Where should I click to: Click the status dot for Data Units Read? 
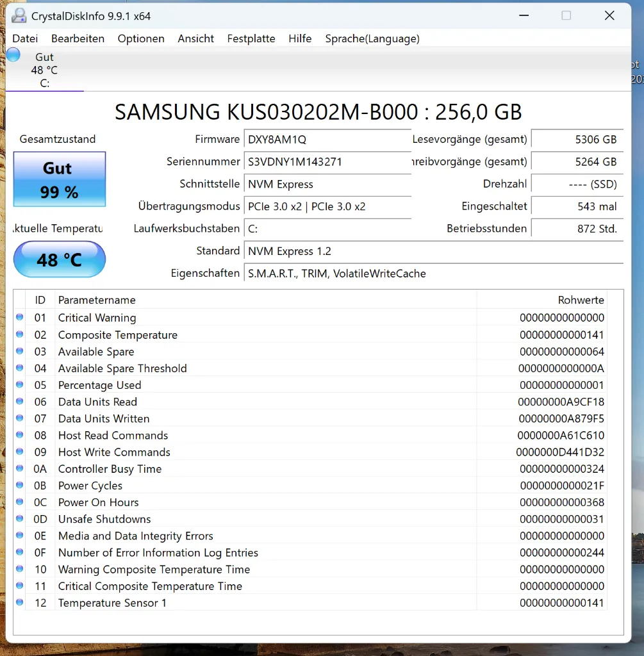[20, 401]
